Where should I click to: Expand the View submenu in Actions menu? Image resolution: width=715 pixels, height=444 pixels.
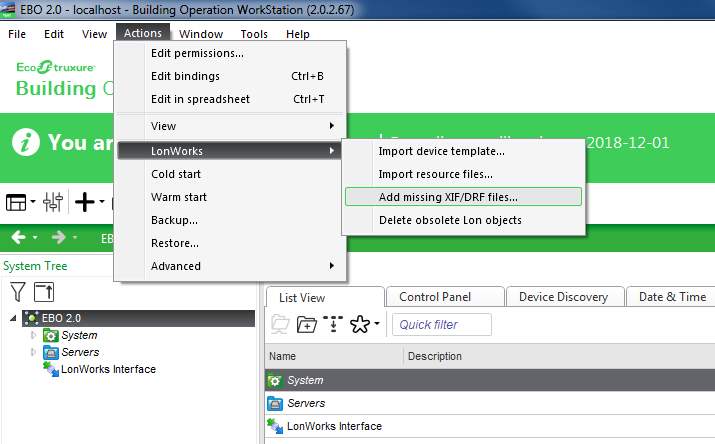coord(230,126)
